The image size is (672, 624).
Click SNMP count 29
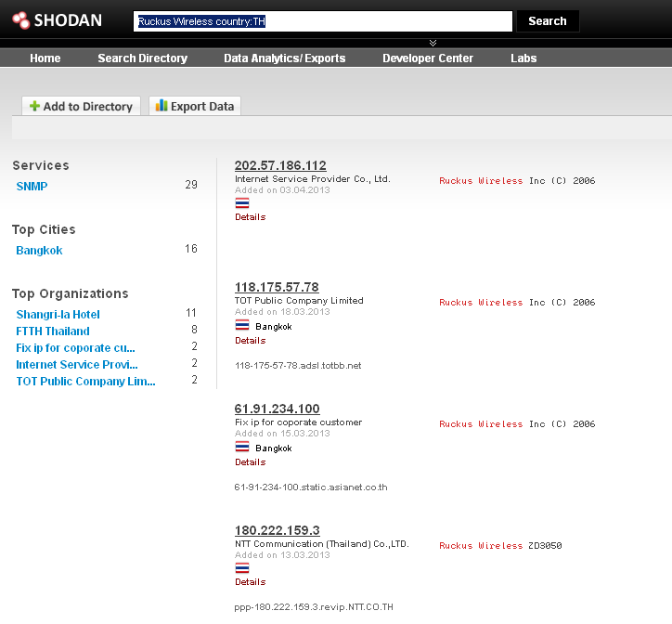pyautogui.click(x=191, y=185)
